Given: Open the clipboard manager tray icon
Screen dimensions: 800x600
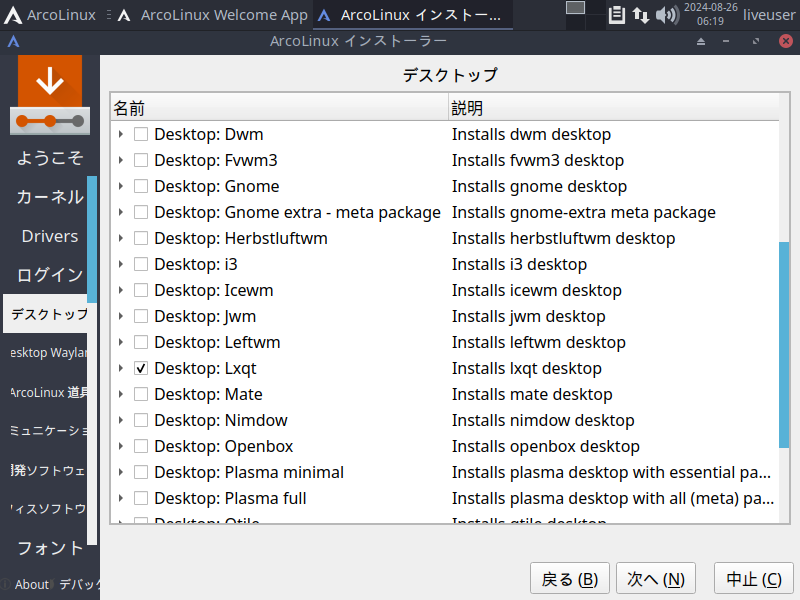Looking at the screenshot, I should [x=617, y=15].
